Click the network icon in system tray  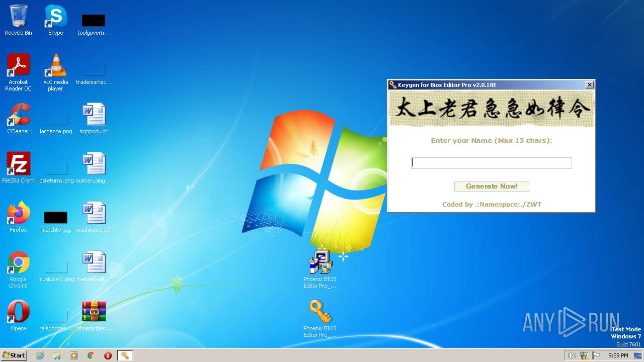click(584, 355)
